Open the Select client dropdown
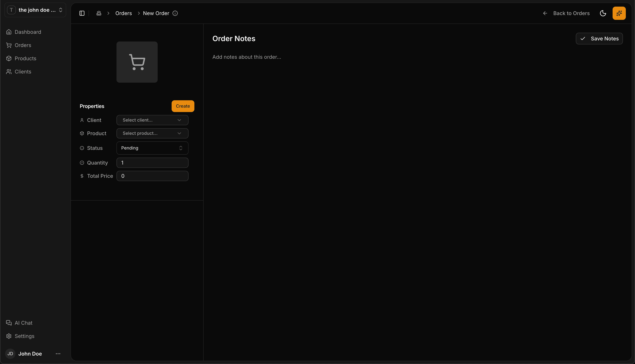The height and width of the screenshot is (364, 635). pos(152,120)
